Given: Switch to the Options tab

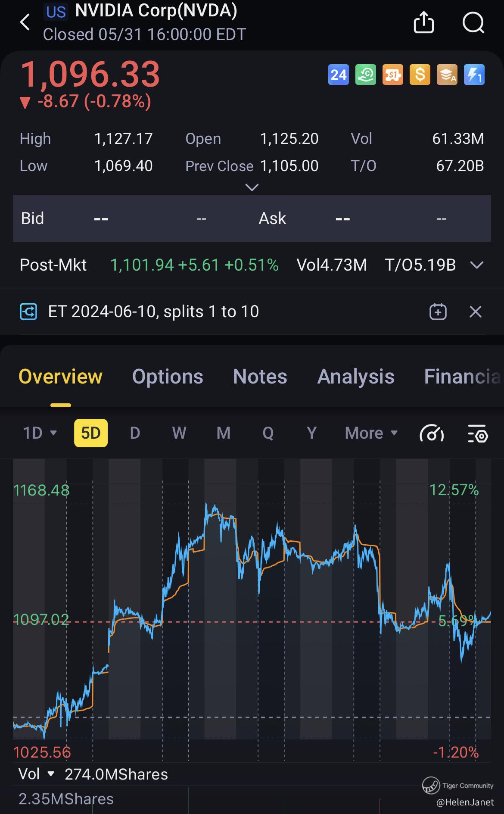Looking at the screenshot, I should pyautogui.click(x=168, y=377).
